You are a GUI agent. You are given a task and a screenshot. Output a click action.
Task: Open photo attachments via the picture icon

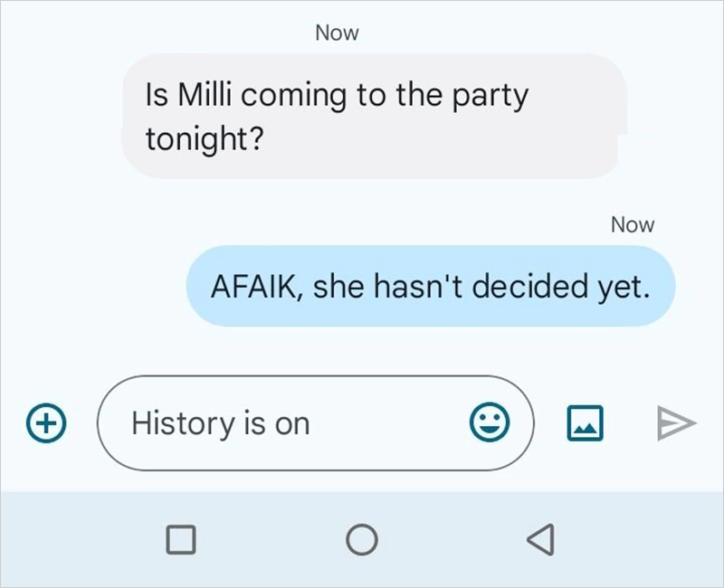coord(584,422)
